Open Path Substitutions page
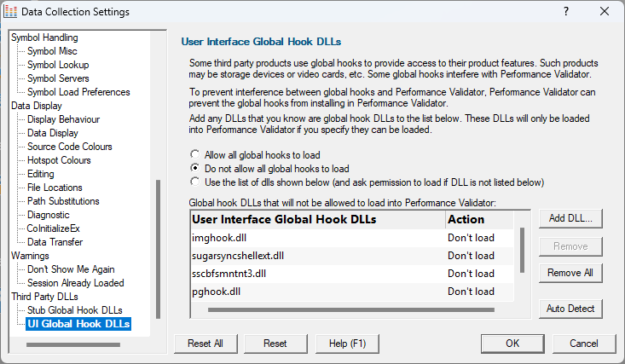The image size is (625, 364). [x=63, y=201]
